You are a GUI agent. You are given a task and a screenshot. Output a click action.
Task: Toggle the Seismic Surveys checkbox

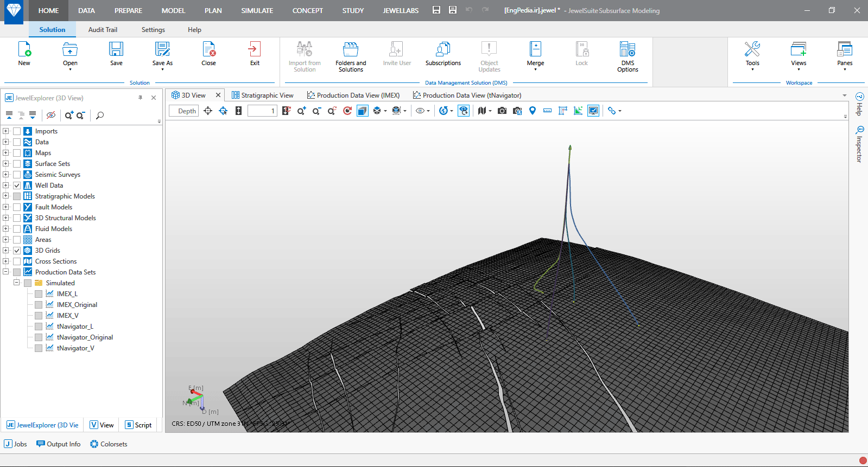[17, 175]
